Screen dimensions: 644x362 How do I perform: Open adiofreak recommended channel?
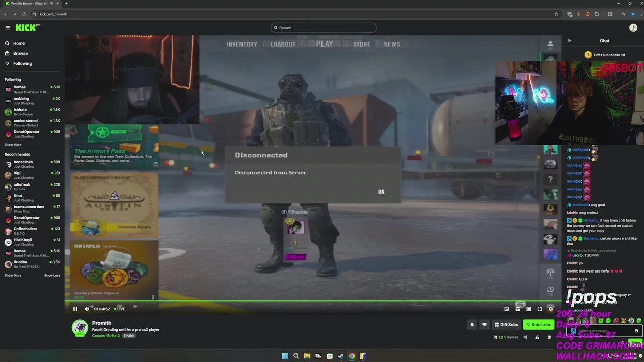32,187
